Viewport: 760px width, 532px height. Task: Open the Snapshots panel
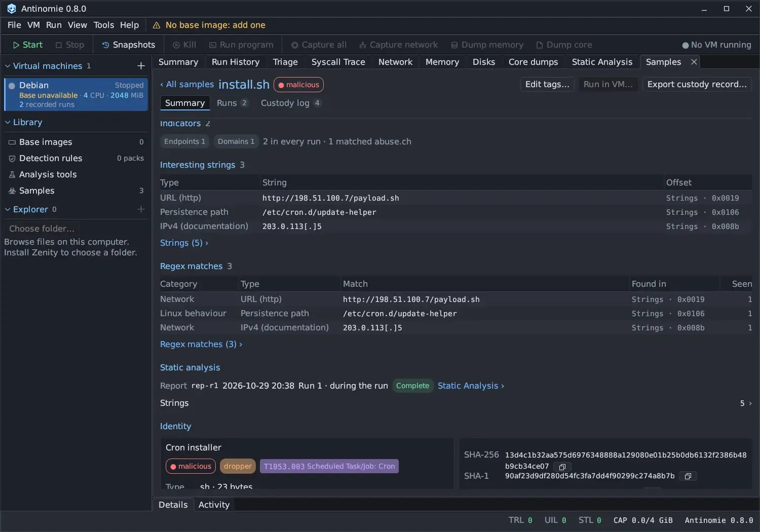(x=129, y=45)
